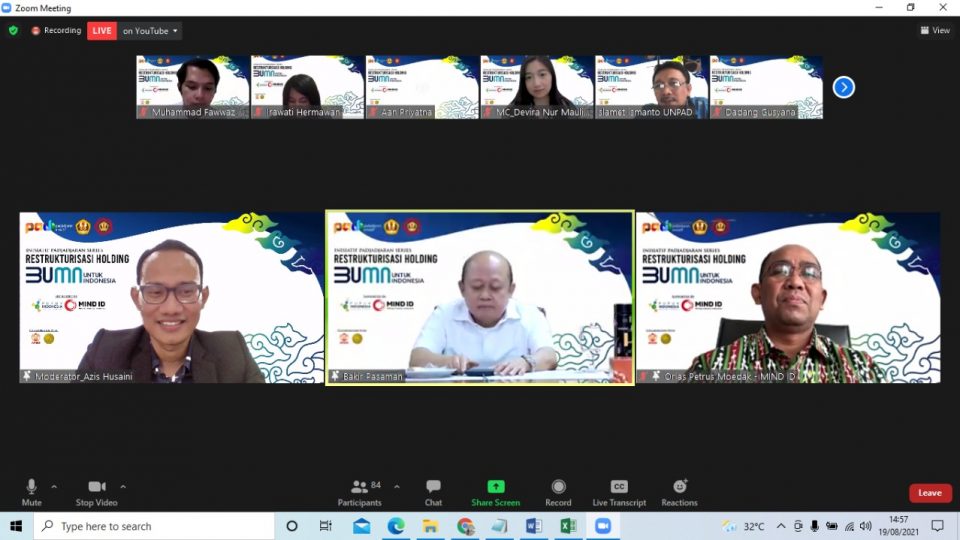Expand audio options arrow next to Mute
Image resolution: width=960 pixels, height=540 pixels.
tap(54, 487)
